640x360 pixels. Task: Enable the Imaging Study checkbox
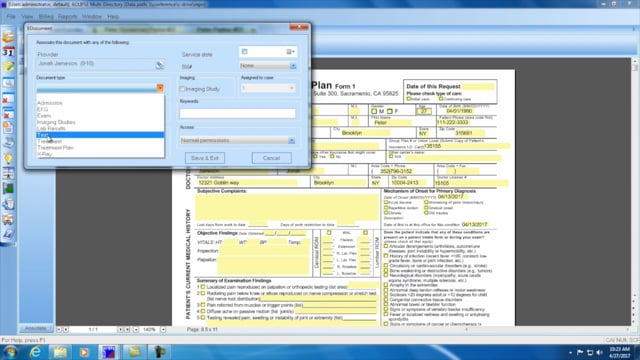click(182, 89)
